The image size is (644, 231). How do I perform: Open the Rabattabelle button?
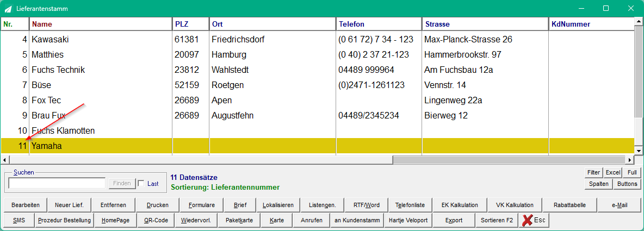569,205
